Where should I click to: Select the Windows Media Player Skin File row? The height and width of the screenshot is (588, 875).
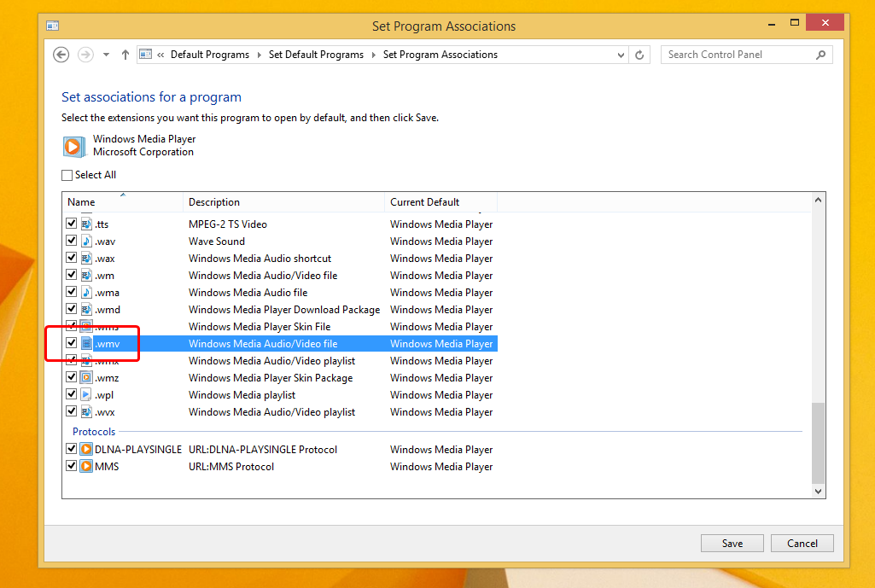pyautogui.click(x=279, y=326)
